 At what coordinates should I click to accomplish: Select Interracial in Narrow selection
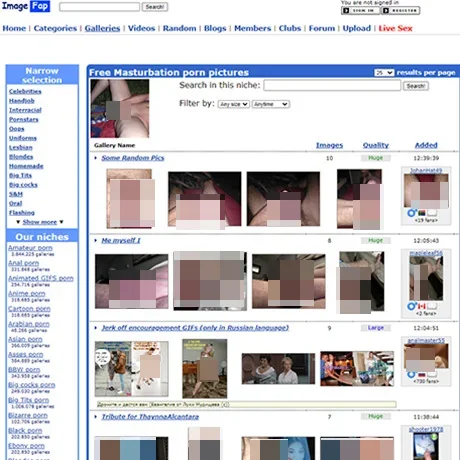tap(25, 110)
